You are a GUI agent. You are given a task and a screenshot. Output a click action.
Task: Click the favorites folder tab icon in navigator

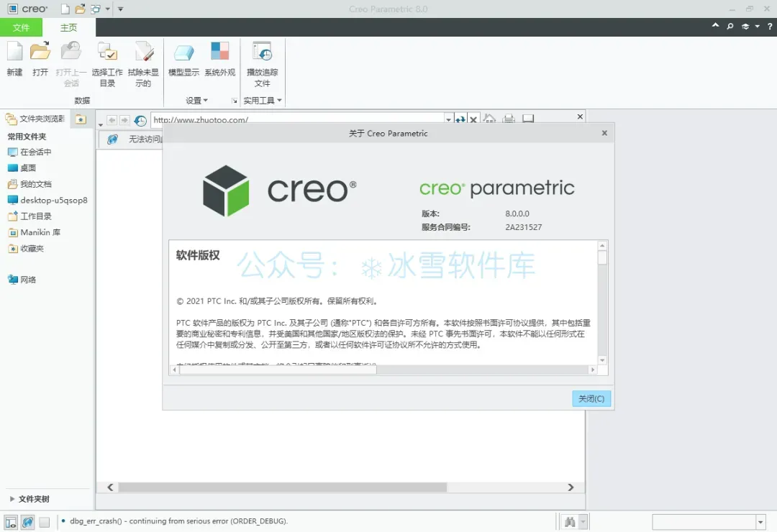tap(81, 119)
